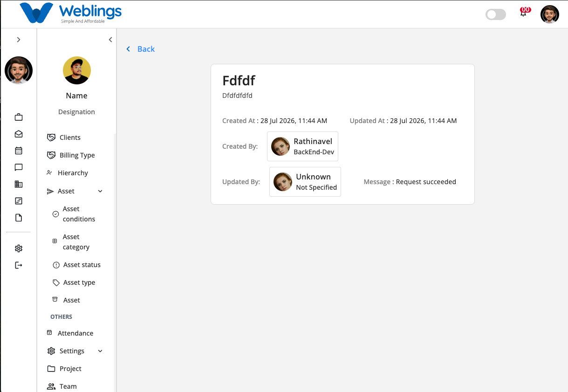Image resolution: width=568 pixels, height=392 pixels.
Task: Click the Dfdfdfdfd description text
Action: [237, 96]
